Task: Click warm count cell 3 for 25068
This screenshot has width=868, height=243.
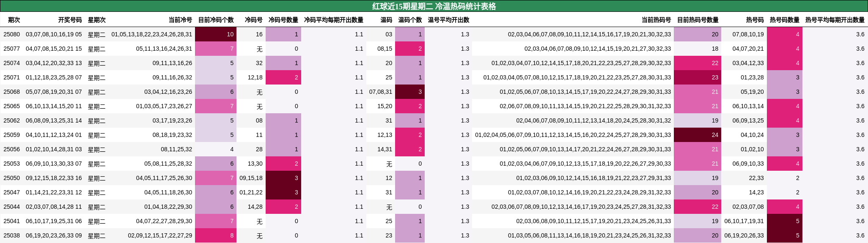Action: [x=410, y=92]
